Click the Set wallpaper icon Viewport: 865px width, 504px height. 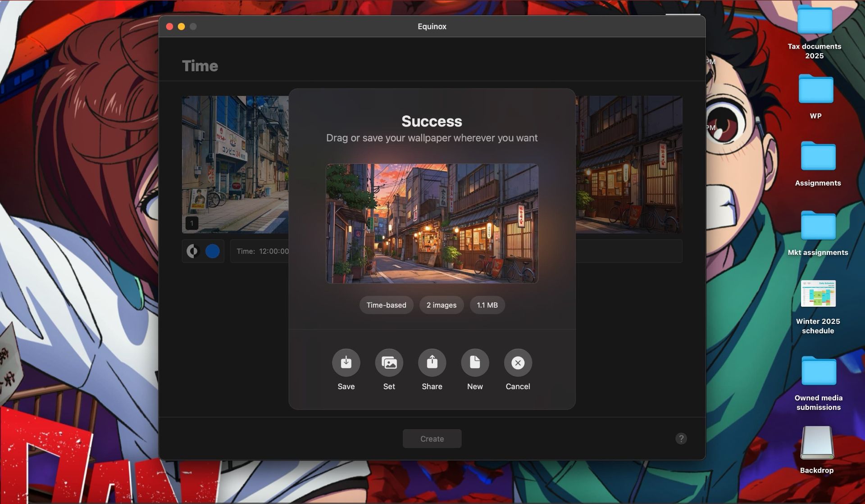[x=389, y=363]
